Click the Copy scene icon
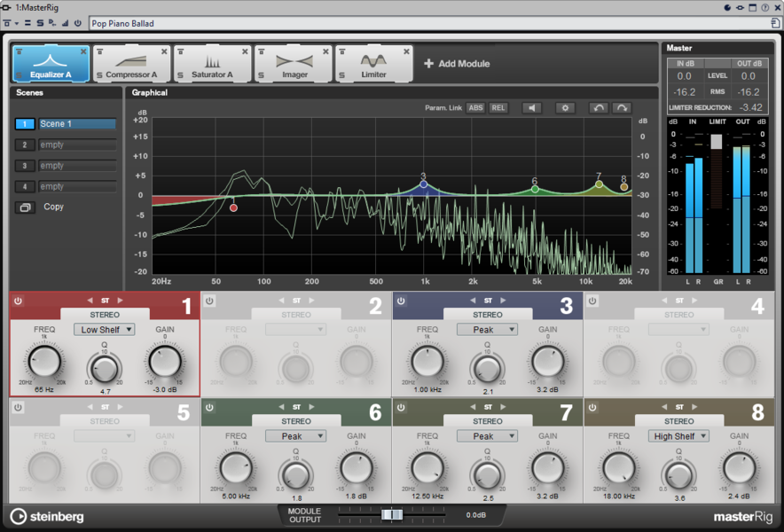Viewport: 784px width, 532px height. 25,207
